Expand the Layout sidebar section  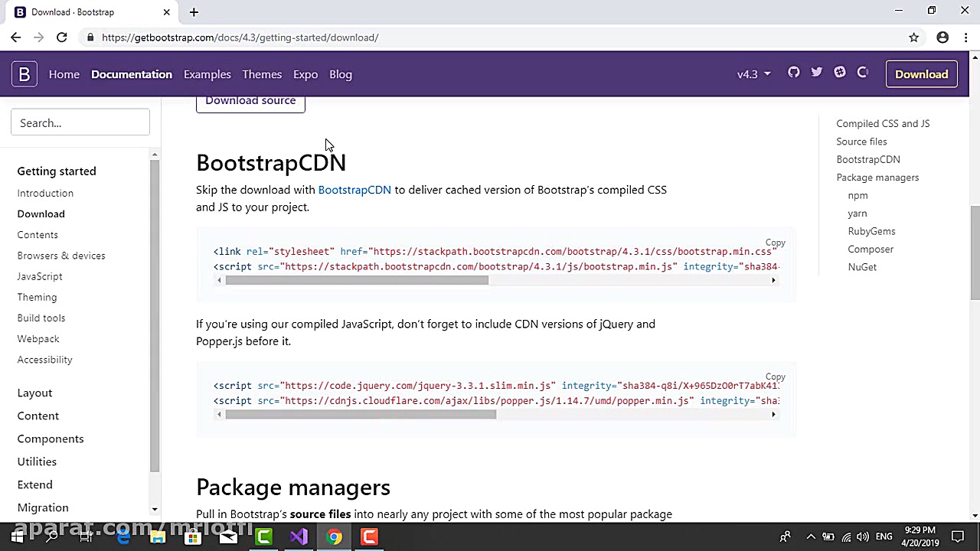[x=35, y=393]
